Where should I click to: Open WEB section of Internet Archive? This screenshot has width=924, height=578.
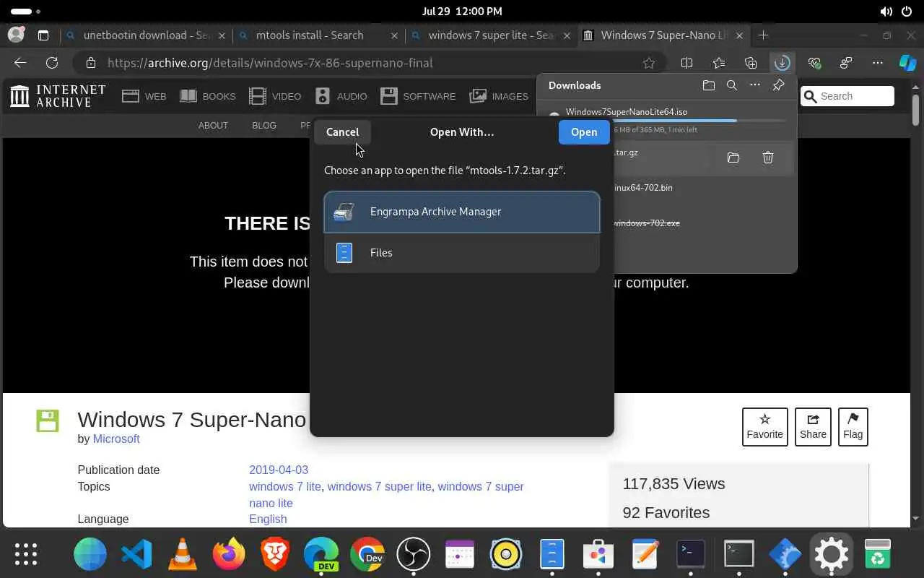click(144, 96)
